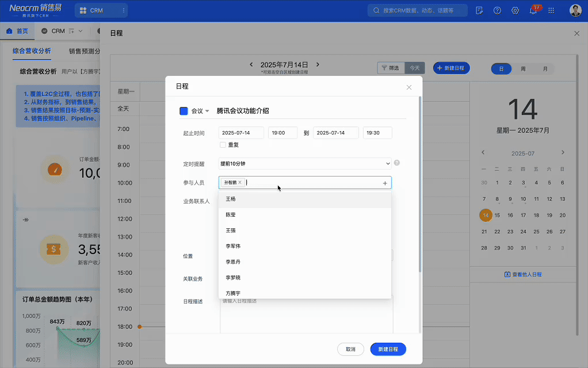Enable the 重复 repeat checkbox

[x=223, y=145]
